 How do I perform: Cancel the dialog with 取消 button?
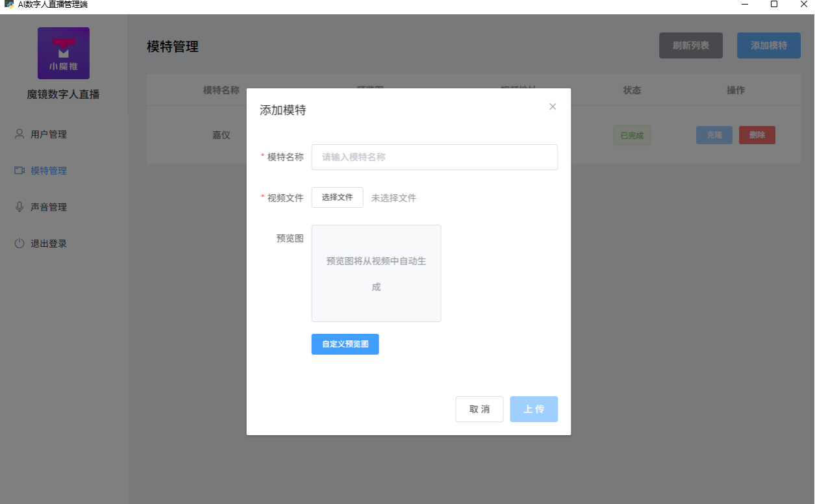click(x=479, y=409)
